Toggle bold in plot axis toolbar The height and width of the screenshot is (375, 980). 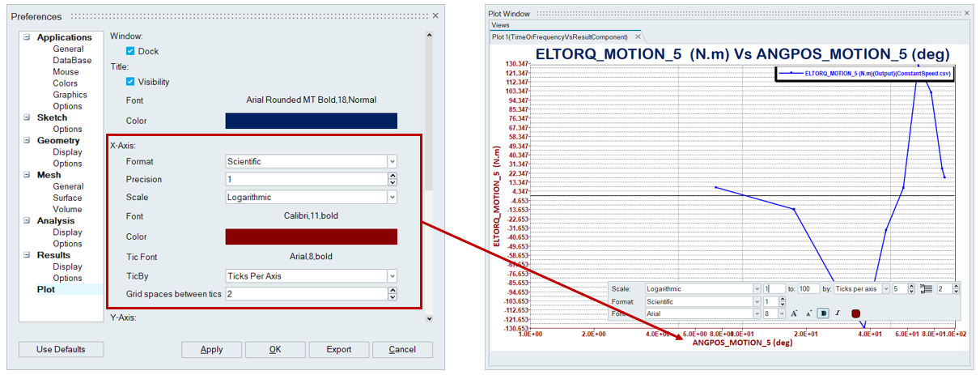pos(823,313)
